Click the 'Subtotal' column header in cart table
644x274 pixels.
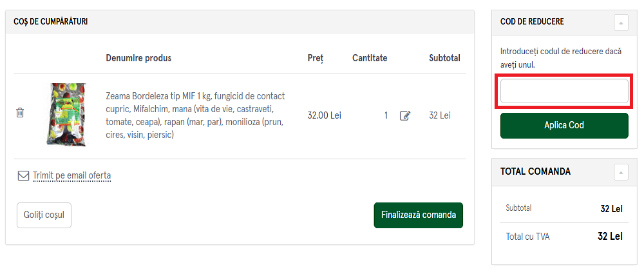[444, 58]
